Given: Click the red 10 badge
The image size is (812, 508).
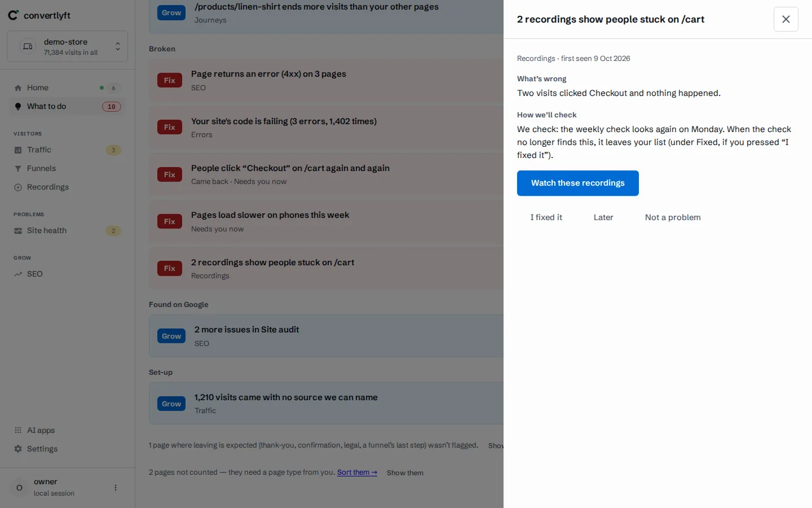Looking at the screenshot, I should point(112,107).
